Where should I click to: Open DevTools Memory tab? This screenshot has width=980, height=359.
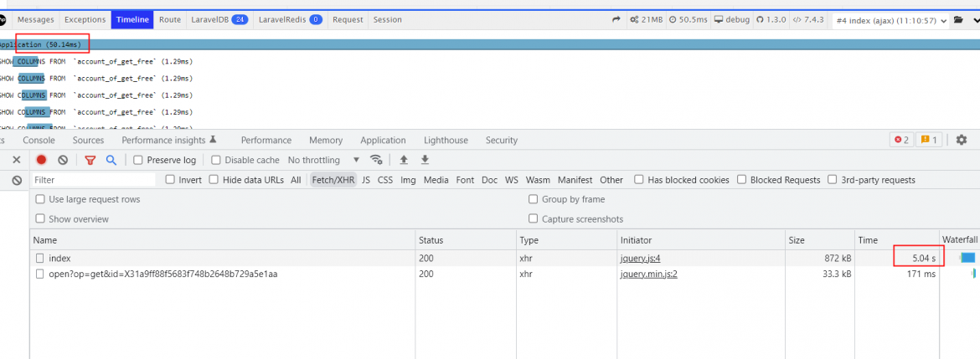[x=326, y=140]
